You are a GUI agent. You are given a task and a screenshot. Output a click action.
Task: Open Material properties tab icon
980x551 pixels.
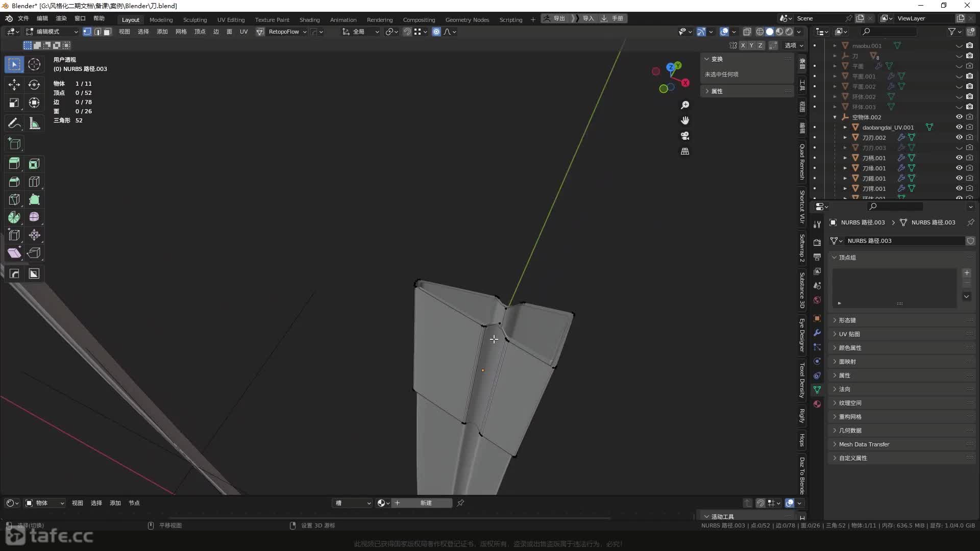tap(817, 404)
